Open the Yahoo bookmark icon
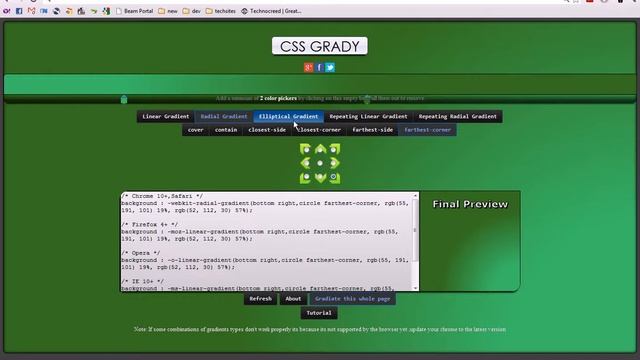Screen dimensions: 640x360 pos(6,11)
